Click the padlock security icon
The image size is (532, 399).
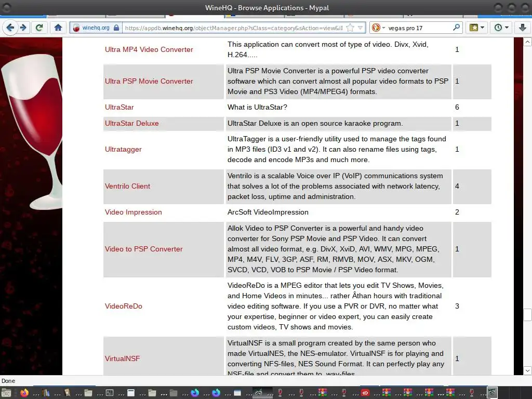pos(116,28)
